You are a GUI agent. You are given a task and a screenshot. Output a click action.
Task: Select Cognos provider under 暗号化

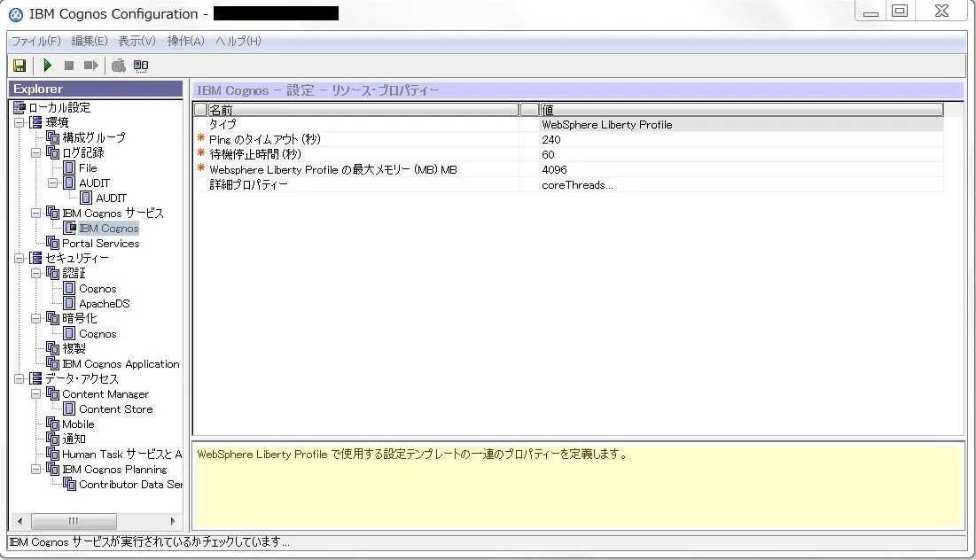98,333
